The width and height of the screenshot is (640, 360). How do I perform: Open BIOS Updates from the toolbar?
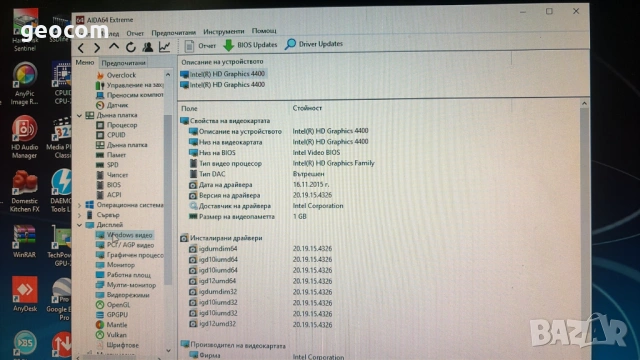point(250,45)
